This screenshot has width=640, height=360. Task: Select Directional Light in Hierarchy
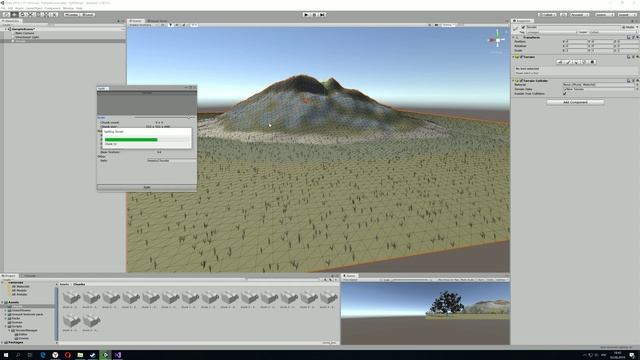pos(27,37)
